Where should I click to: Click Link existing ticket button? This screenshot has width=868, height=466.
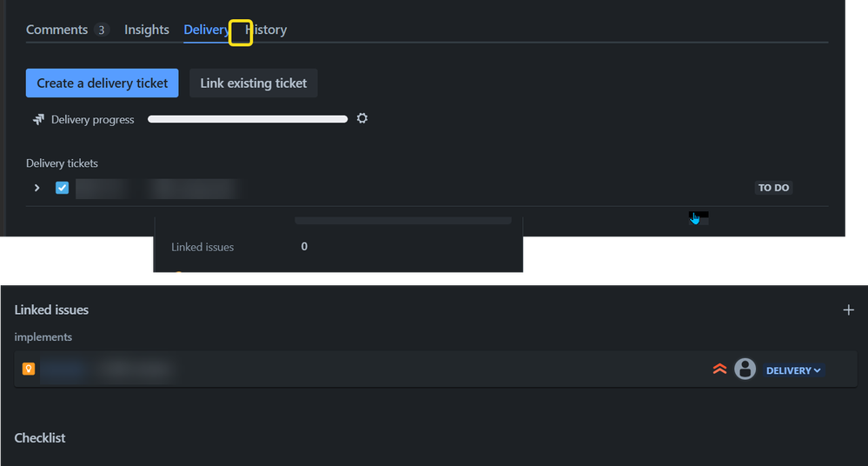pyautogui.click(x=253, y=83)
